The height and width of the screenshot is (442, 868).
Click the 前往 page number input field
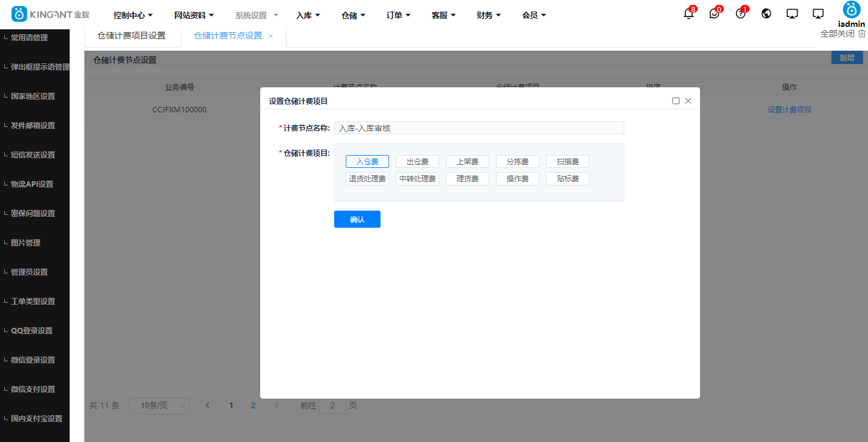pyautogui.click(x=332, y=405)
